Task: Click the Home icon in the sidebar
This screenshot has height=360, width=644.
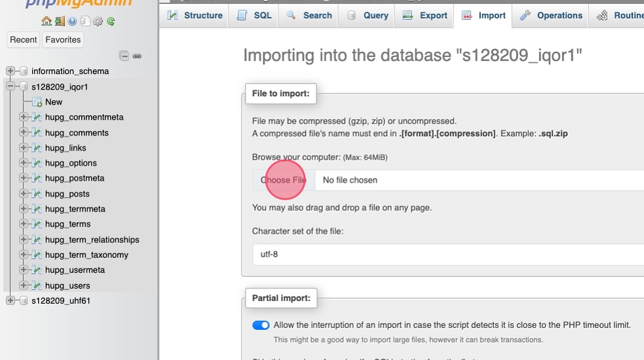Action: click(46, 22)
